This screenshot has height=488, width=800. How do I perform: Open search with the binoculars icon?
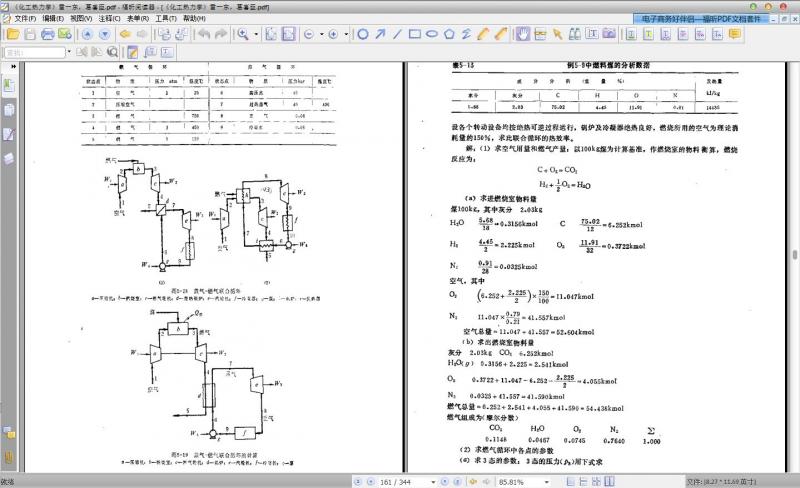(x=574, y=34)
